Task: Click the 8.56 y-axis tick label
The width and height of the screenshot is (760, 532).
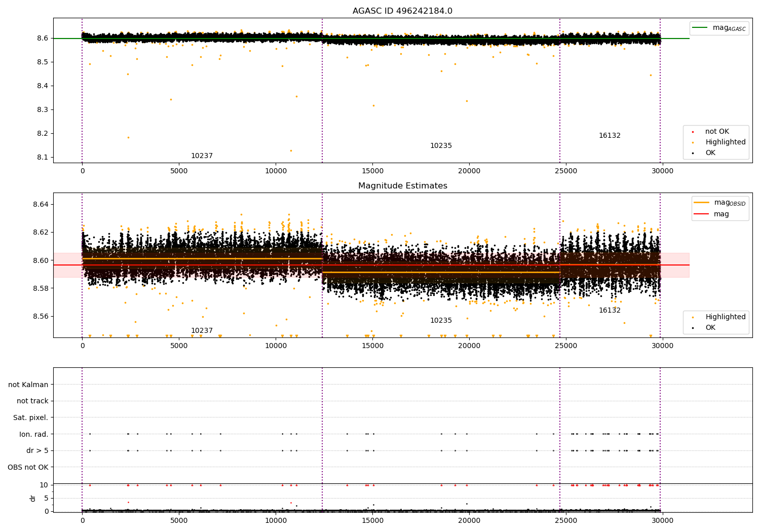Action: pyautogui.click(x=40, y=317)
